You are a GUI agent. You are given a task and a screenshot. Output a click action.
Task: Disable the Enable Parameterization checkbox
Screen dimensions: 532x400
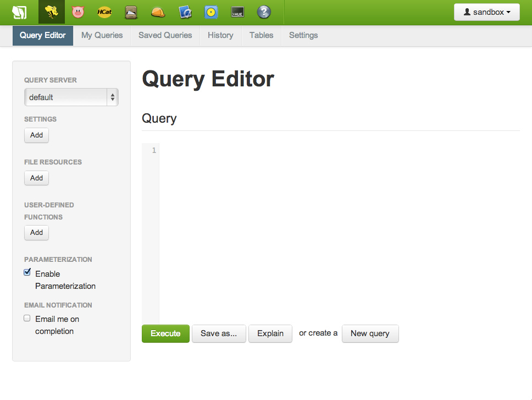(x=27, y=272)
